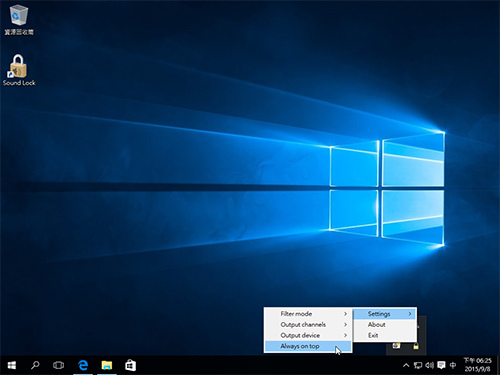Click the tray icon left of the padlock
The height and width of the screenshot is (375, 500).
point(396,346)
